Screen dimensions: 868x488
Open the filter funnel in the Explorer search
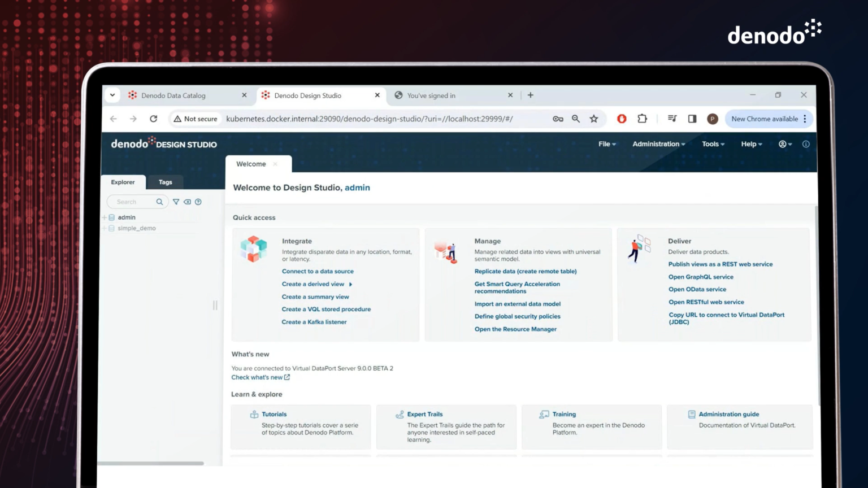click(x=176, y=202)
